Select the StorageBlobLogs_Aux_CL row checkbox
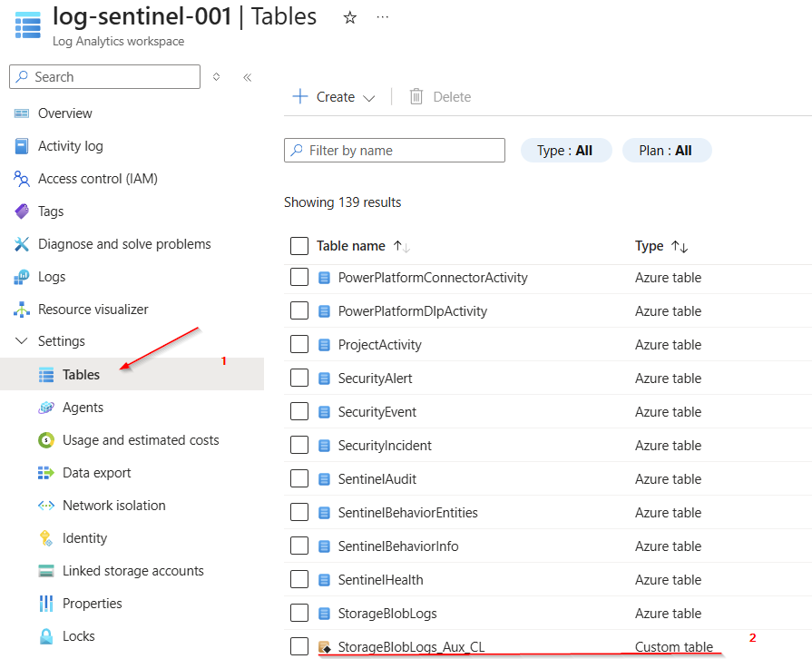812x659 pixels. pyautogui.click(x=299, y=646)
